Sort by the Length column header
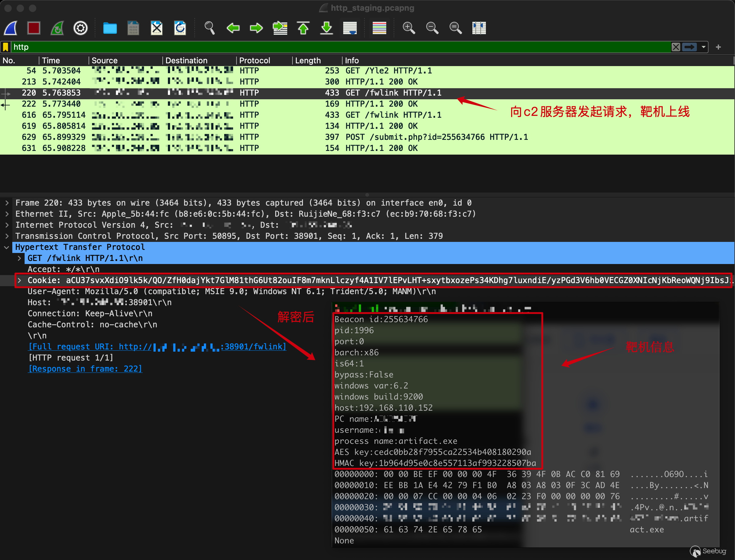Viewport: 735px width, 560px height. [308, 60]
